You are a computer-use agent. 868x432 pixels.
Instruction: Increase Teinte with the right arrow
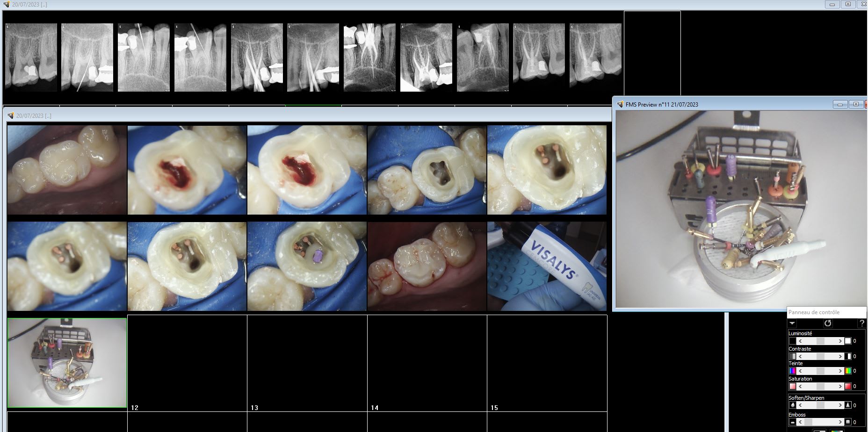[x=840, y=371]
